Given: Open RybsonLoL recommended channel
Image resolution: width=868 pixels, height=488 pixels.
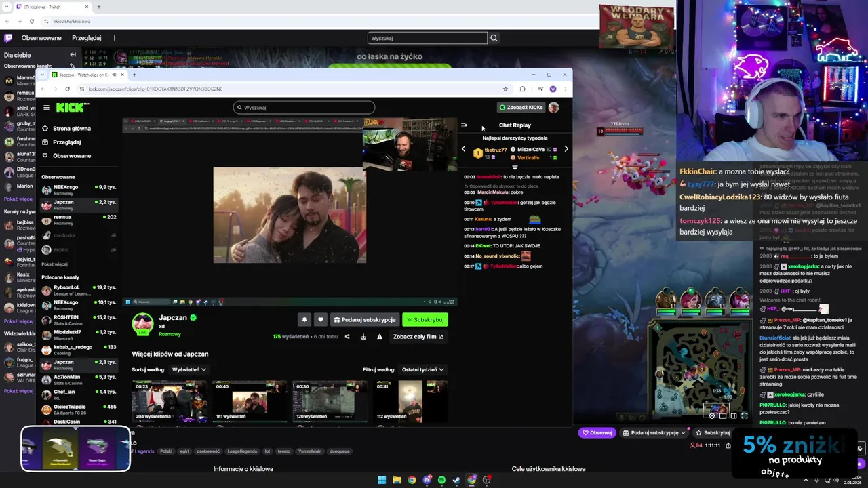Looking at the screenshot, I should point(78,289).
